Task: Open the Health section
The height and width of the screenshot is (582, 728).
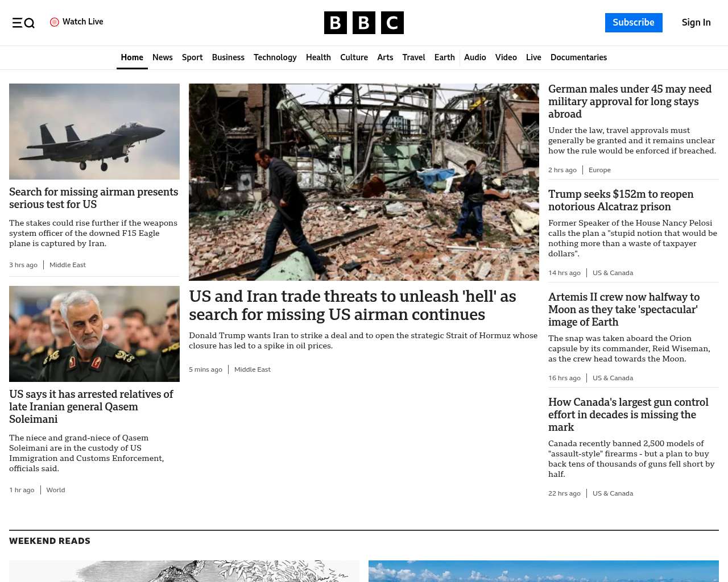Action: (318, 57)
